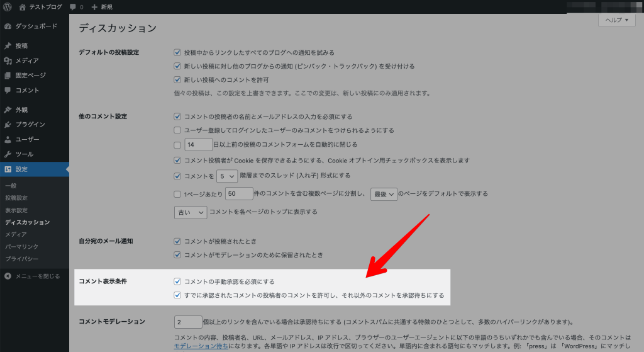The image size is (644, 352).
Task: Open ダッシュボード menu label
Action: pyautogui.click(x=36, y=26)
